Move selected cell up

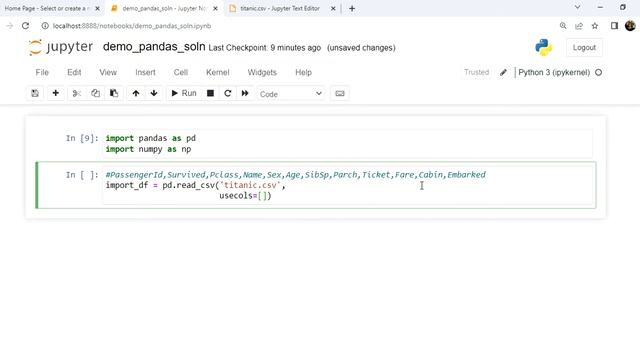pos(136,93)
